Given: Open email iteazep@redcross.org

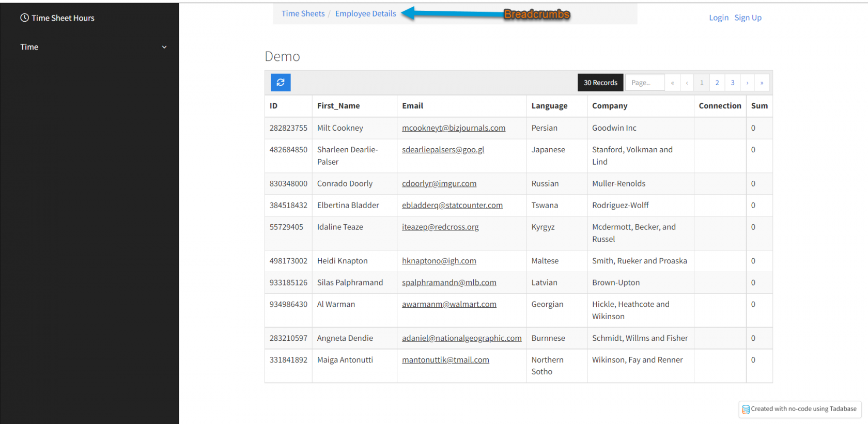Looking at the screenshot, I should (440, 227).
